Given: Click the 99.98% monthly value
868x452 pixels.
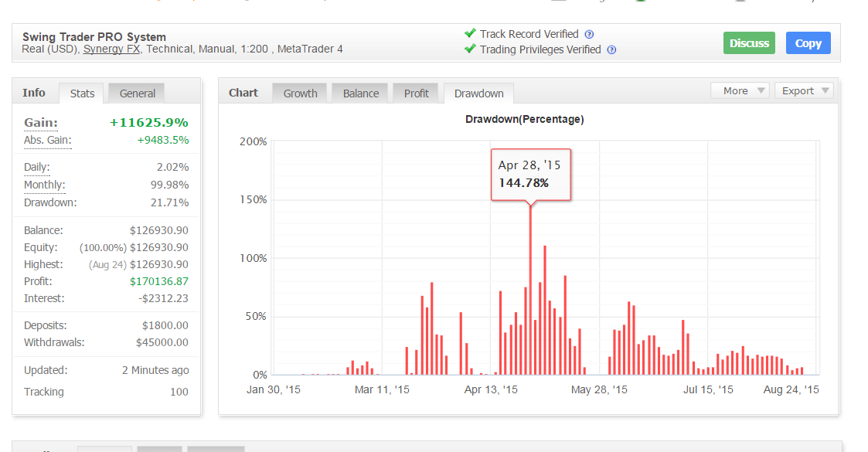Looking at the screenshot, I should tap(169, 185).
